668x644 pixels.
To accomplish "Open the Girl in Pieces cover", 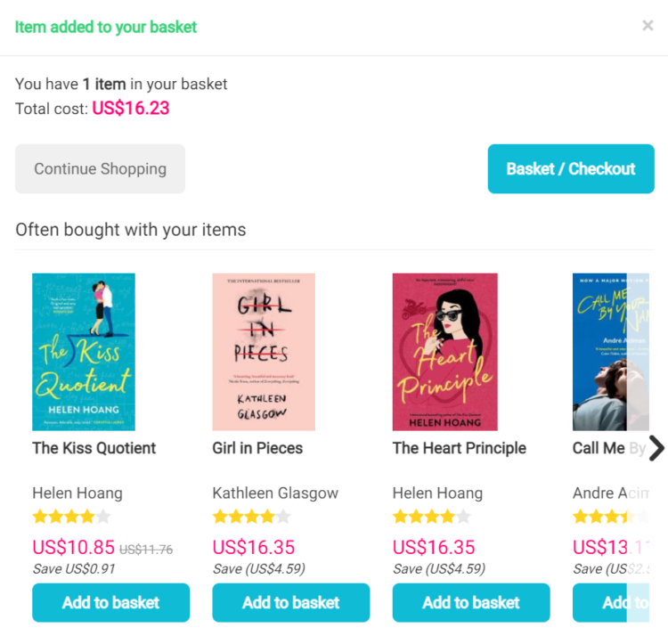I will coord(264,352).
